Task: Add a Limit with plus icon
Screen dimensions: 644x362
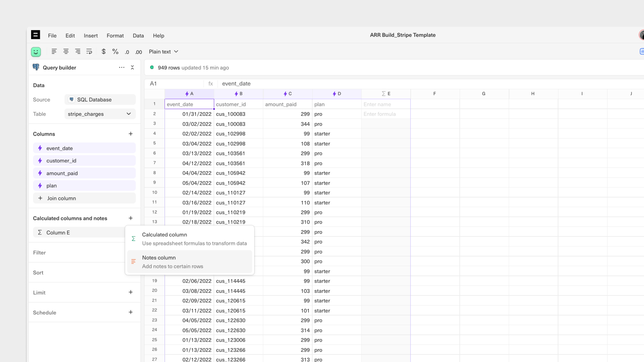Action: (131, 292)
